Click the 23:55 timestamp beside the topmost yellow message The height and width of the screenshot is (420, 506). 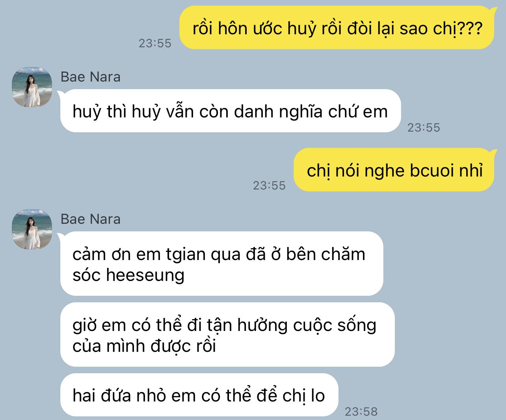[x=155, y=43]
